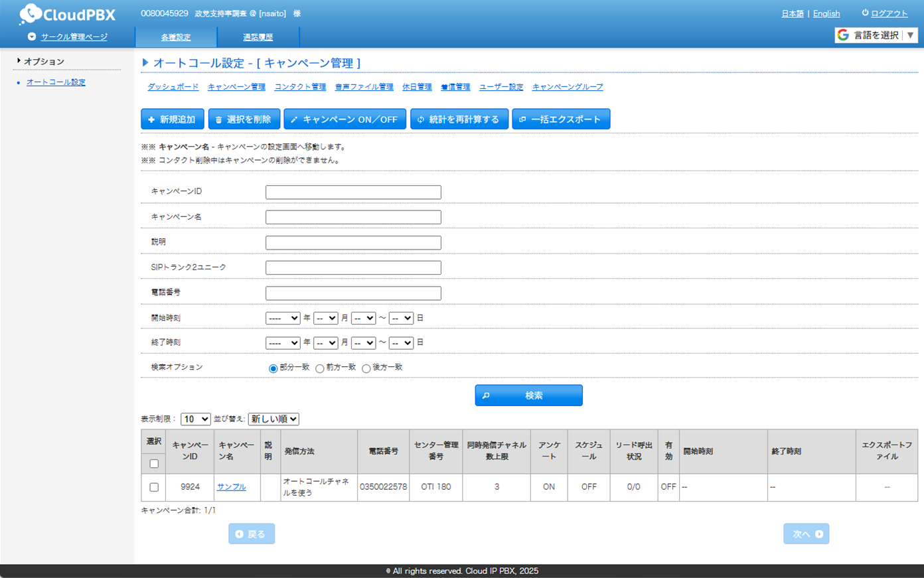The image size is (924, 578).
Task: Click the magnifier icon on 検索 button
Action: [486, 396]
